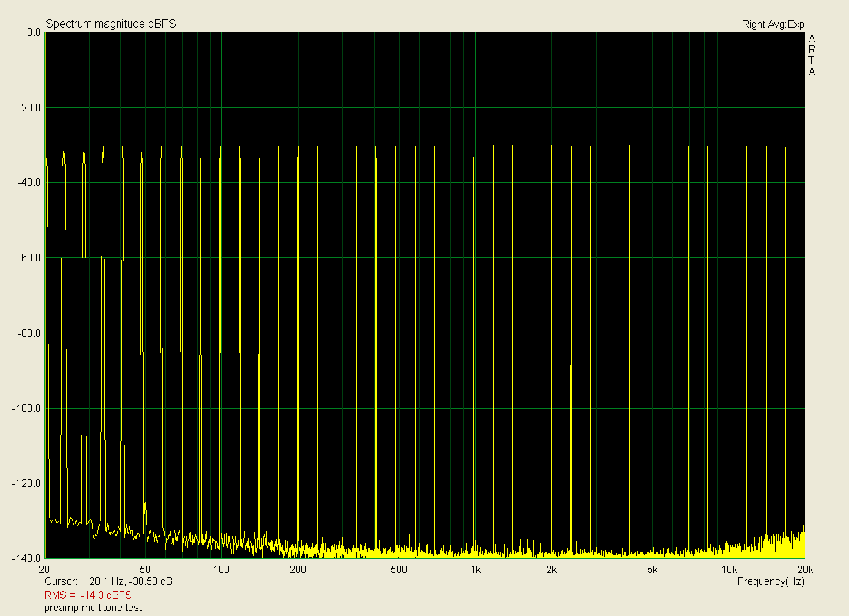Click the vertical 'ARTA' label
The height and width of the screenshot is (616, 849).
(812, 55)
